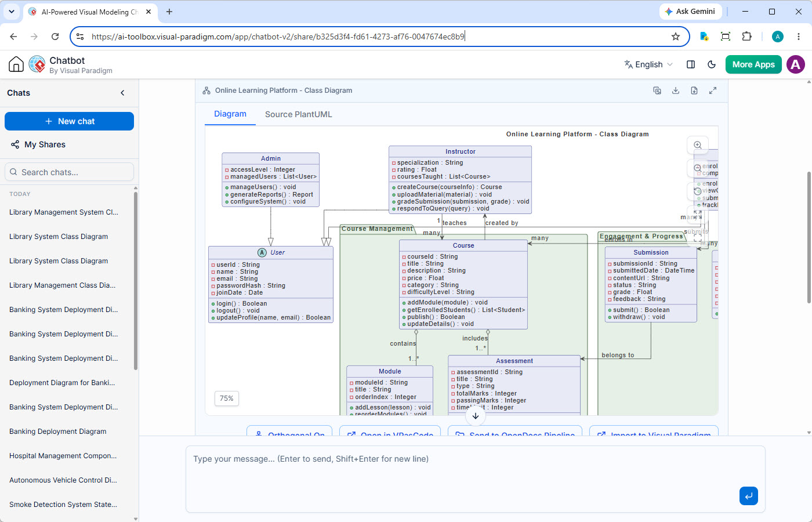
Task: Open the user account avatar A
Action: pyautogui.click(x=796, y=64)
